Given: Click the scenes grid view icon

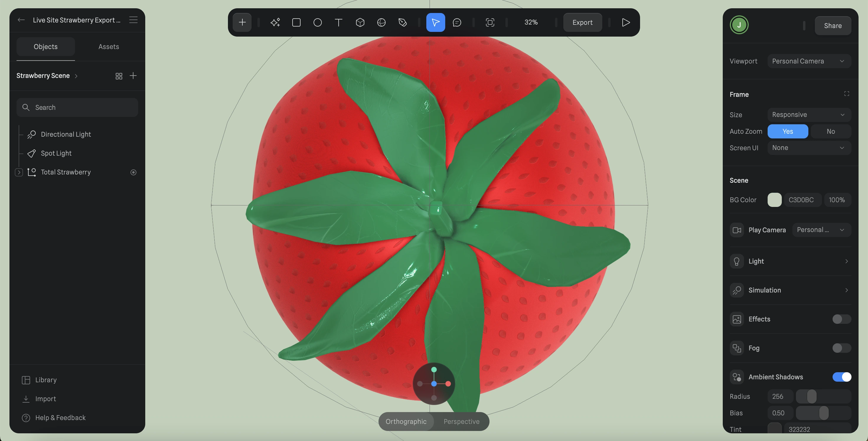Looking at the screenshot, I should (119, 76).
